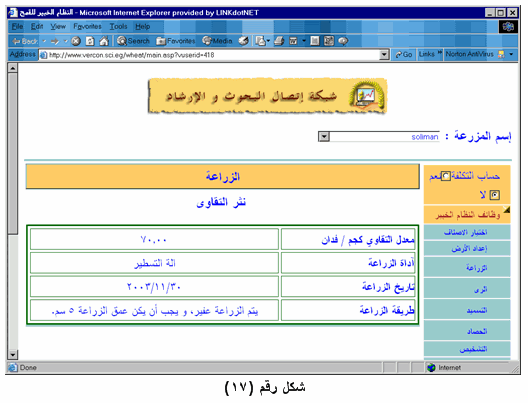The width and height of the screenshot is (528, 403).
Task: Open the History toolbar icon
Action: point(243,41)
